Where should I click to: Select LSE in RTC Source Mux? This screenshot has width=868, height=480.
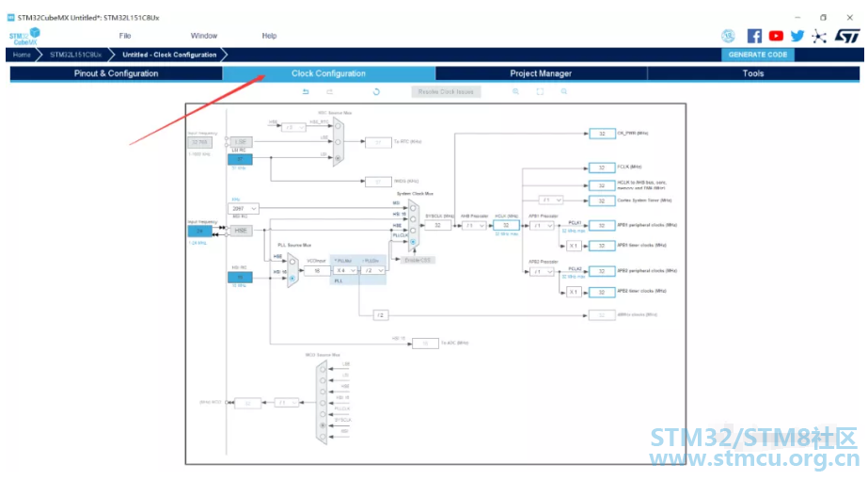click(x=337, y=142)
